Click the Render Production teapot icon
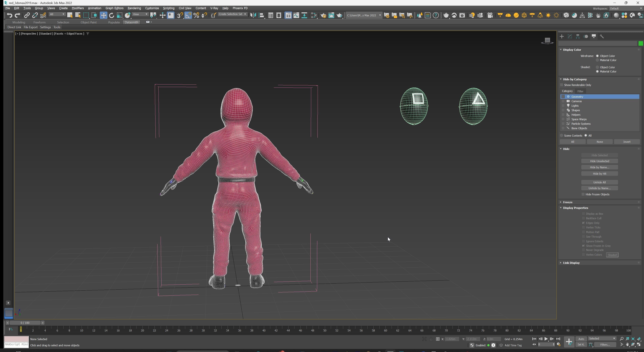 339,15
